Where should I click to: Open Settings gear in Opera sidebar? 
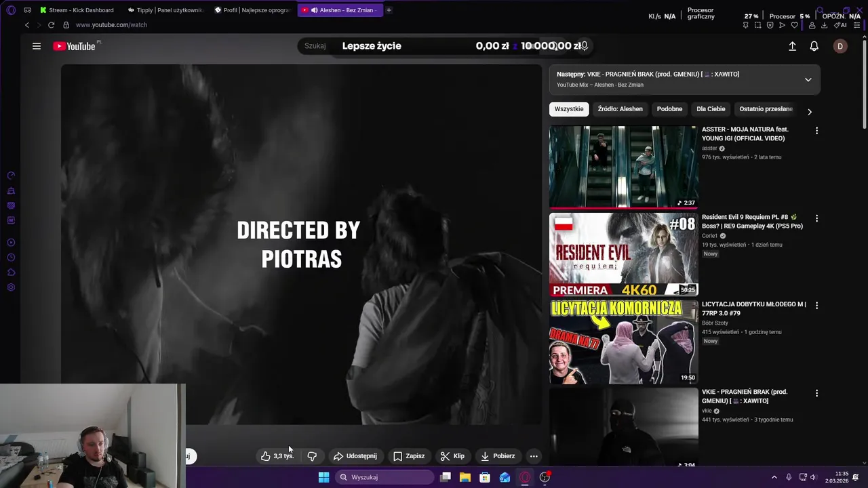pyautogui.click(x=11, y=287)
